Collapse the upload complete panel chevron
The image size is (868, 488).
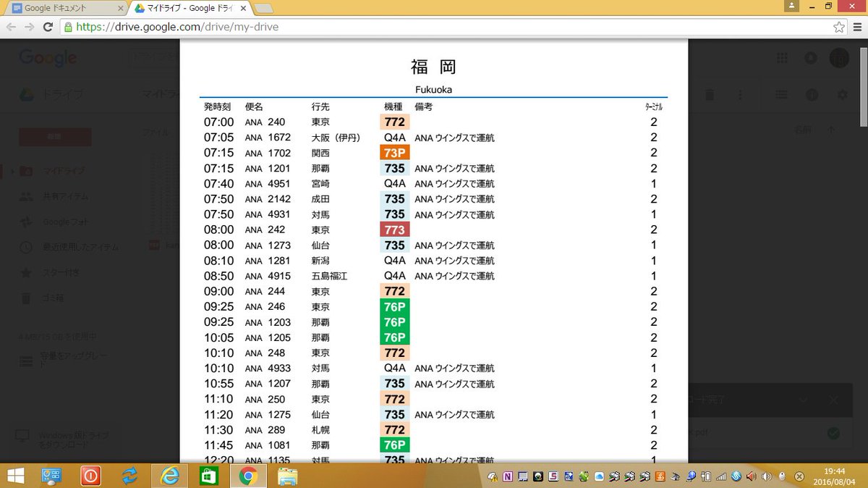click(803, 400)
